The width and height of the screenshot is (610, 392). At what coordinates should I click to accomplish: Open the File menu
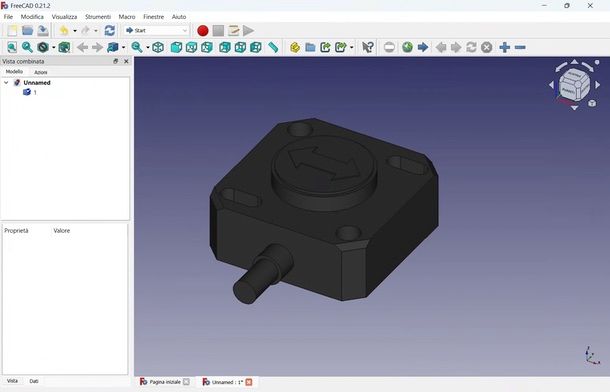point(8,17)
